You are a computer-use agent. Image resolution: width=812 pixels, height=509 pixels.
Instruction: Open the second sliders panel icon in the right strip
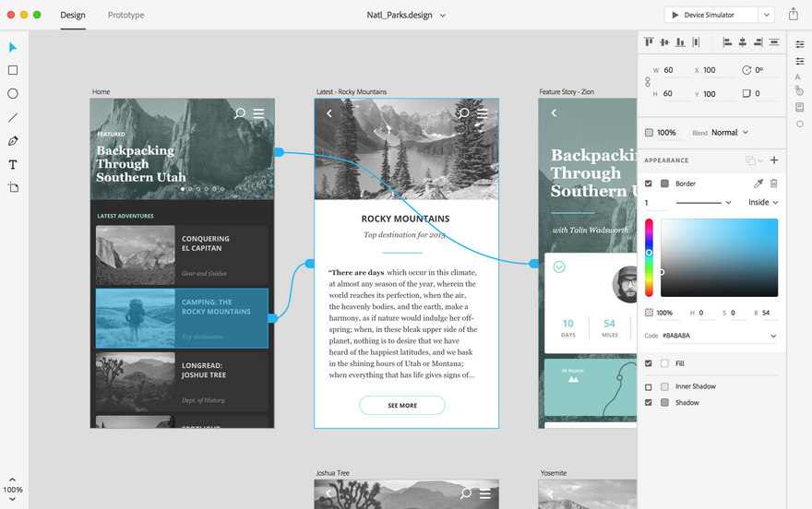coord(800,61)
